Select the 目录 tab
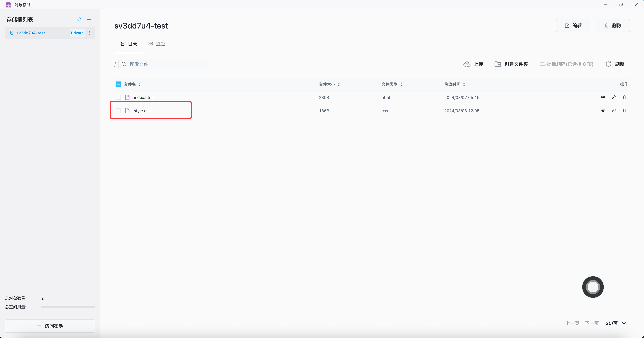 [x=129, y=44]
